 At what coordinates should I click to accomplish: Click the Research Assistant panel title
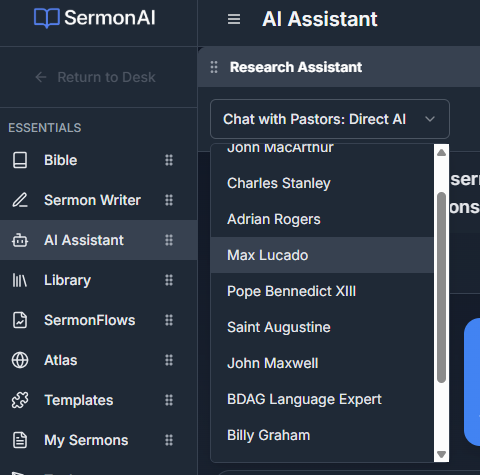point(296,67)
